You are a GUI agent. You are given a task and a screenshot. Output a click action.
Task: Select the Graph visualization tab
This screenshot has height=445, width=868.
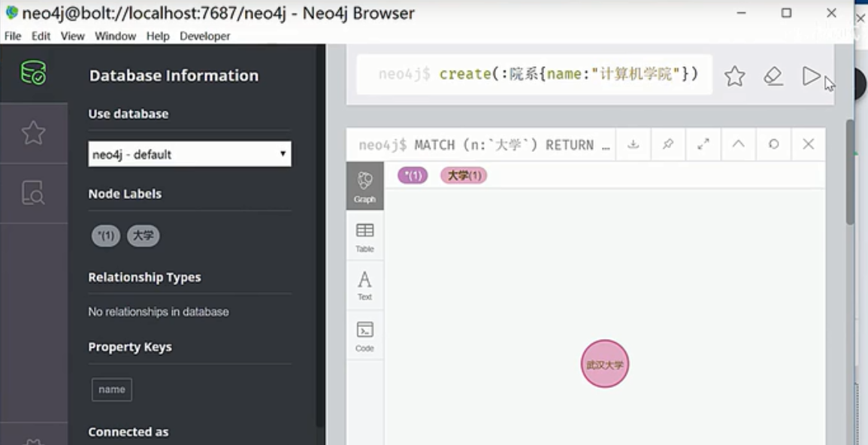(364, 184)
